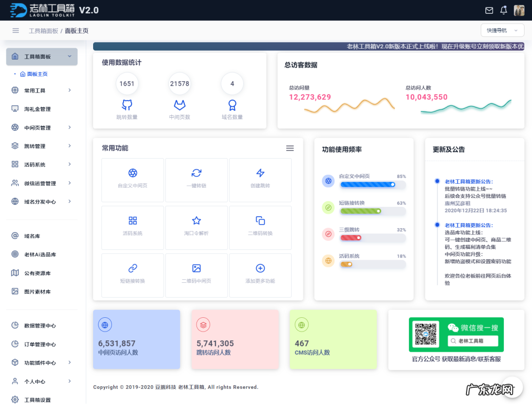Viewport: 532px width, 404px height.
Task: Click the 活码系统 grid icon in 常用功能
Action: click(132, 221)
